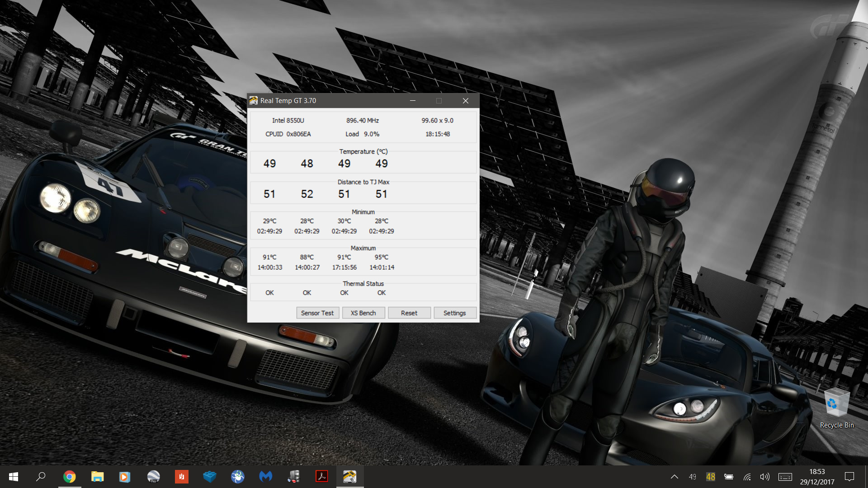Open the blue building-brick app icon

(209, 477)
